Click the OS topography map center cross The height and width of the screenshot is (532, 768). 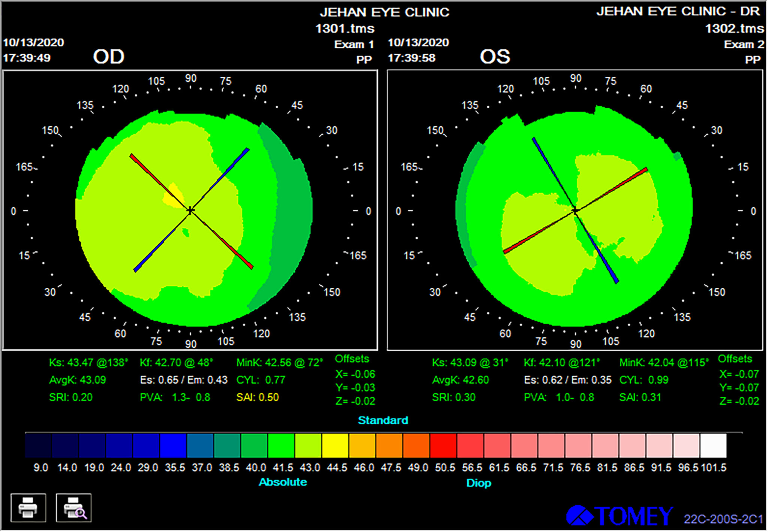575,211
